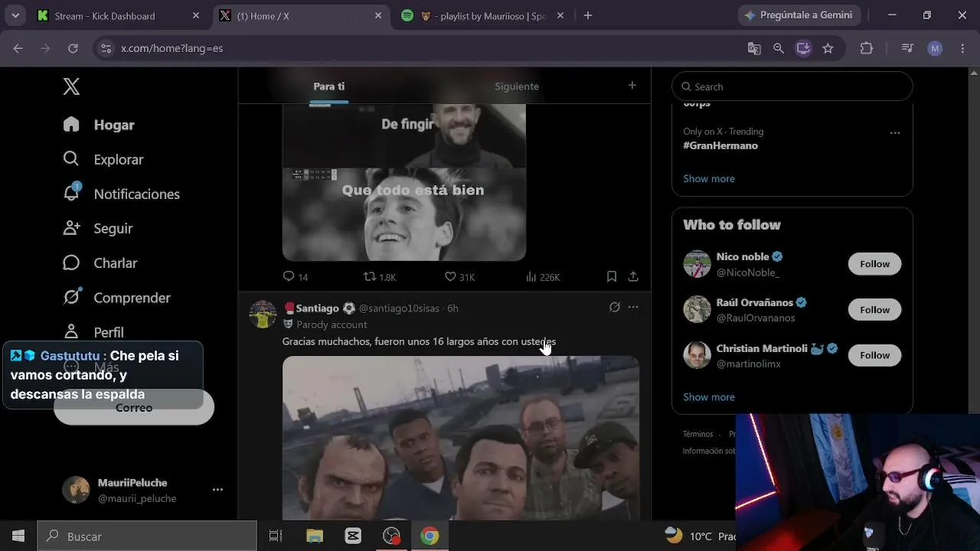Open the @santiago10sisas handle link
The image size is (980, 551).
(x=399, y=308)
